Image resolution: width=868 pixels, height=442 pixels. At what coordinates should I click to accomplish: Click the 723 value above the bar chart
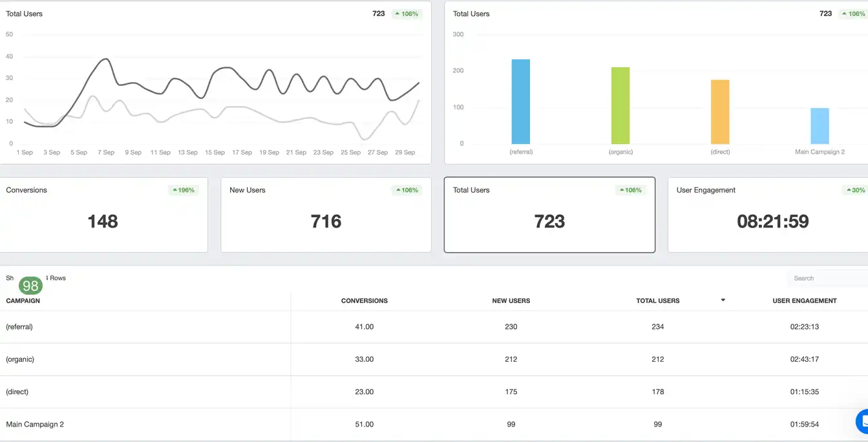pos(826,14)
